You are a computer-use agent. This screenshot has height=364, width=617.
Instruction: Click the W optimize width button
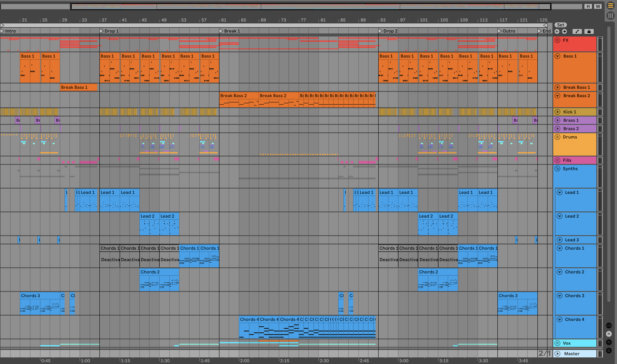click(598, 6)
